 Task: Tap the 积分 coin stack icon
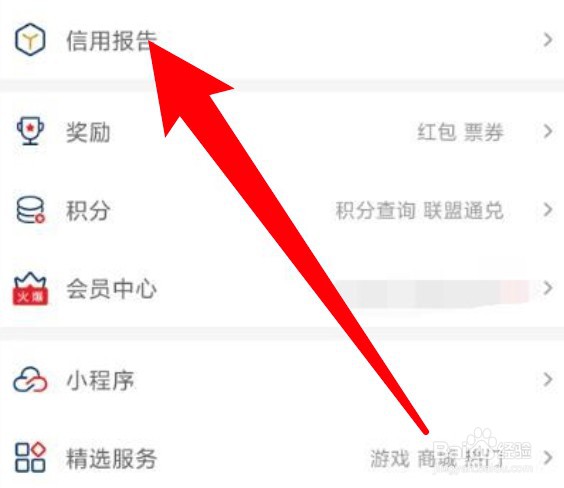[31, 210]
